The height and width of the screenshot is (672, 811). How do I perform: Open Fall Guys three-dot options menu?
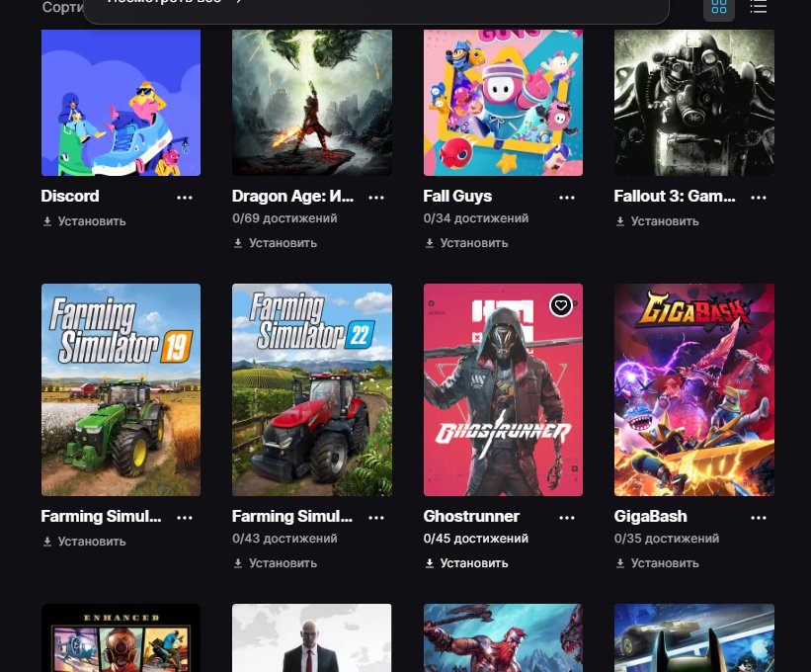[x=567, y=197]
